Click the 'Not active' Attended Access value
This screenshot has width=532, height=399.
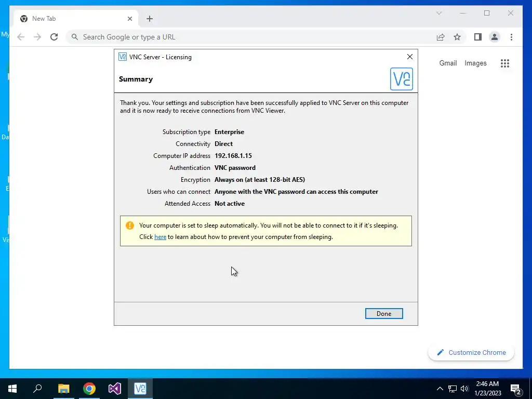[230, 204]
